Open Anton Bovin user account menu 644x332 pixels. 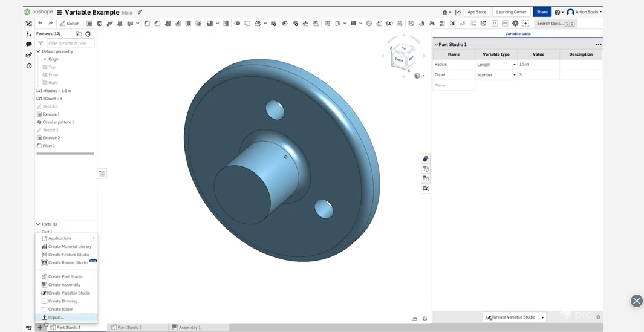click(x=585, y=12)
